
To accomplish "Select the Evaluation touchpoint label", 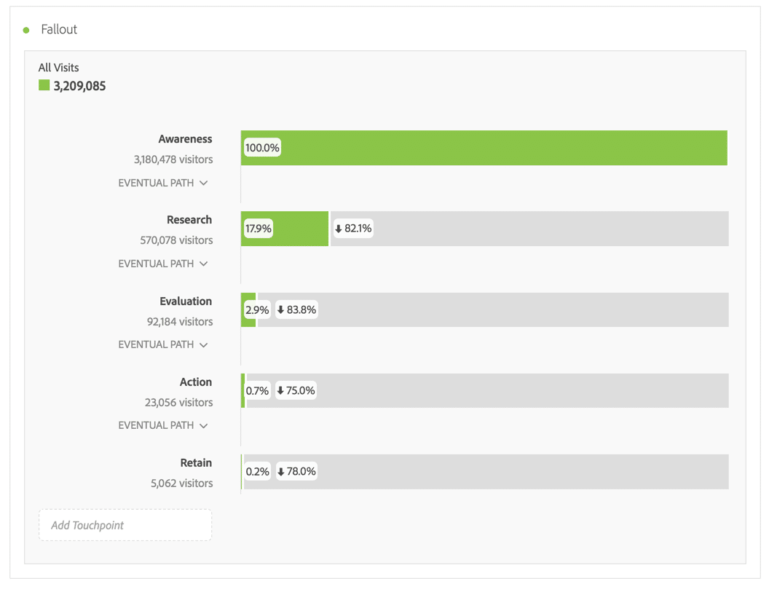I will (x=185, y=301).
